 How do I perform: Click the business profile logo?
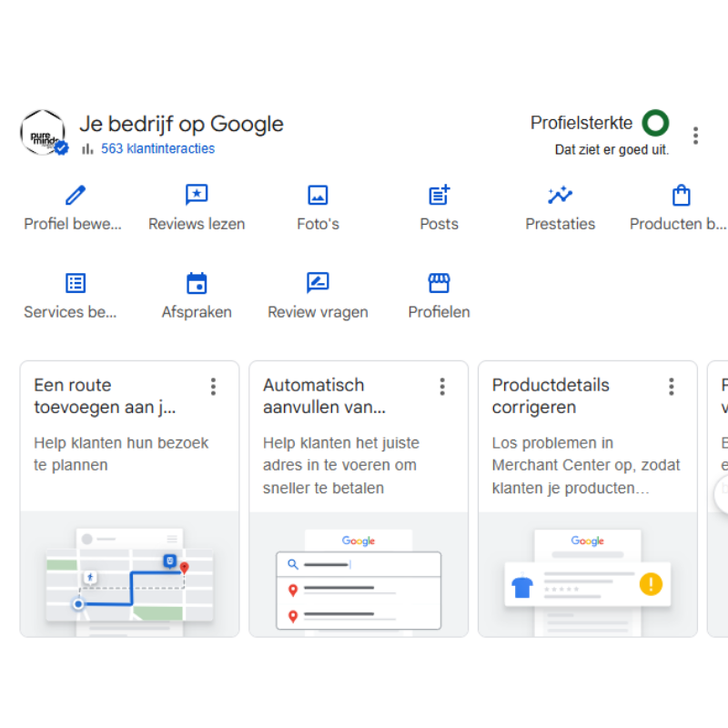43,133
